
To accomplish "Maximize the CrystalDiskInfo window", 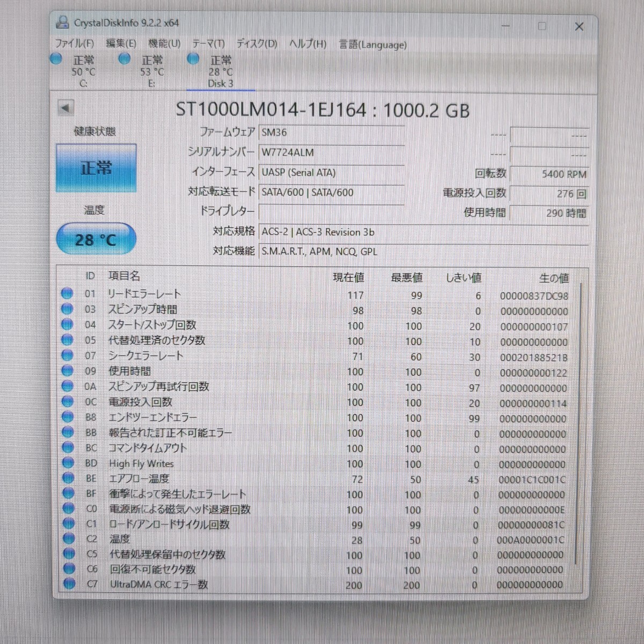I will tap(542, 26).
